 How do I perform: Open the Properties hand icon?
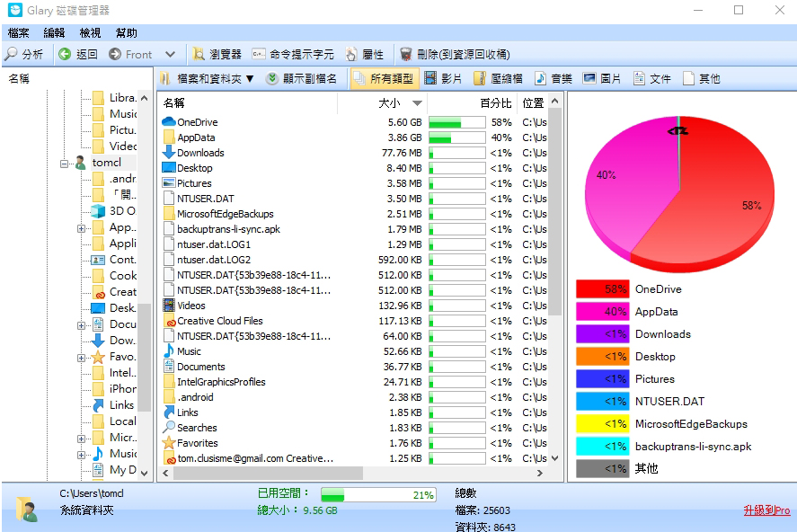(x=351, y=54)
